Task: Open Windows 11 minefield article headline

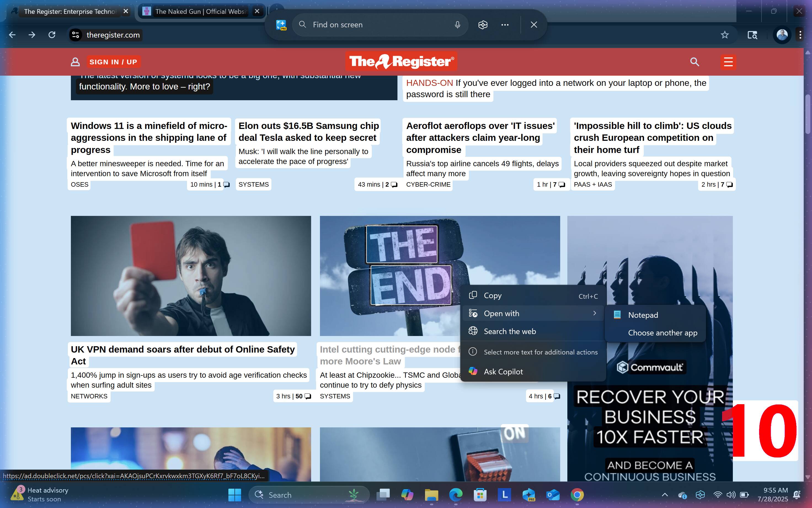Action: click(x=149, y=138)
